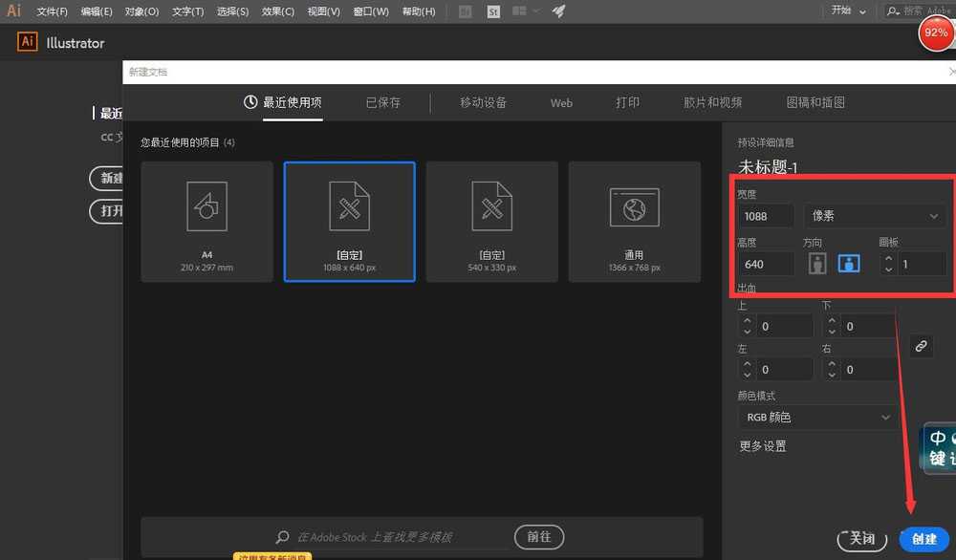Viewport: 956px width, 560px height.
Task: Click the Adobe Stock 'St' icon in the title bar
Action: click(x=492, y=11)
